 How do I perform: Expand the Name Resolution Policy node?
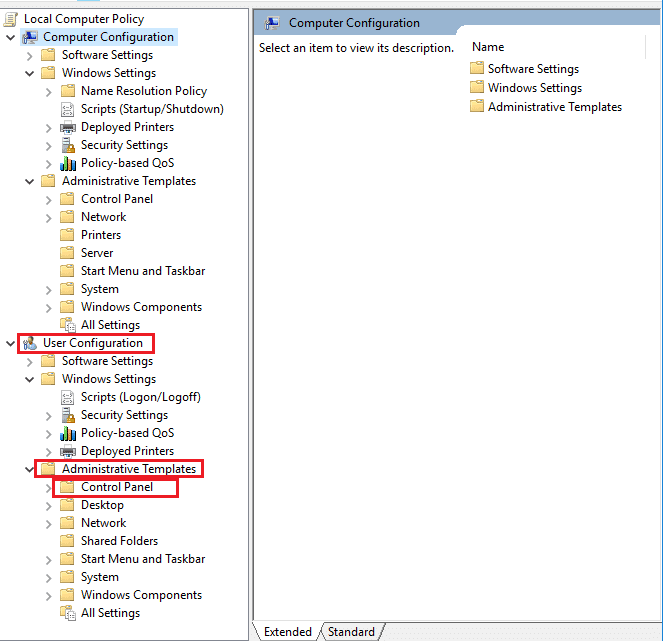[49, 92]
